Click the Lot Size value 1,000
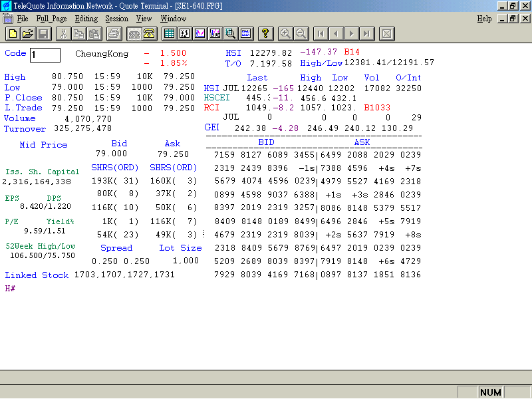The height and width of the screenshot is (399, 532). pyautogui.click(x=186, y=261)
